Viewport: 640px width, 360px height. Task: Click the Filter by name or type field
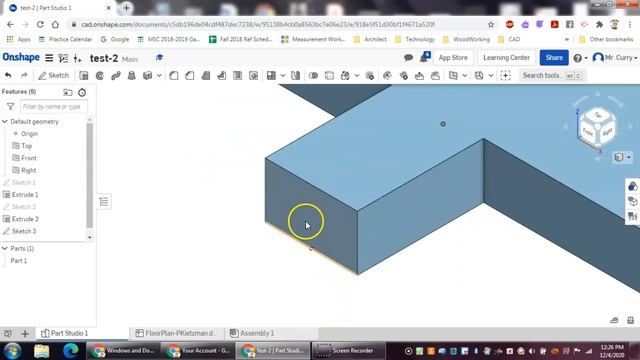tap(53, 107)
